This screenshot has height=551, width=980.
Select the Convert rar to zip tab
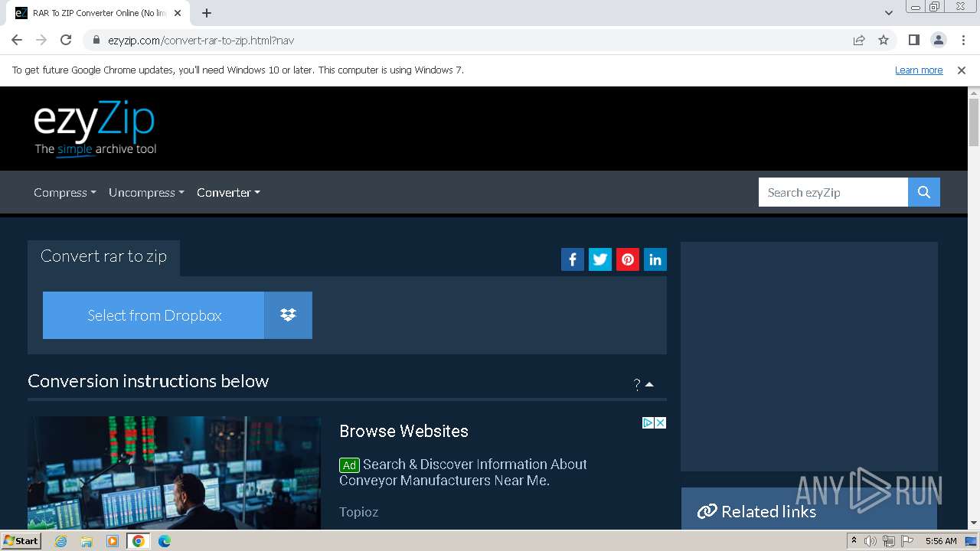(103, 256)
